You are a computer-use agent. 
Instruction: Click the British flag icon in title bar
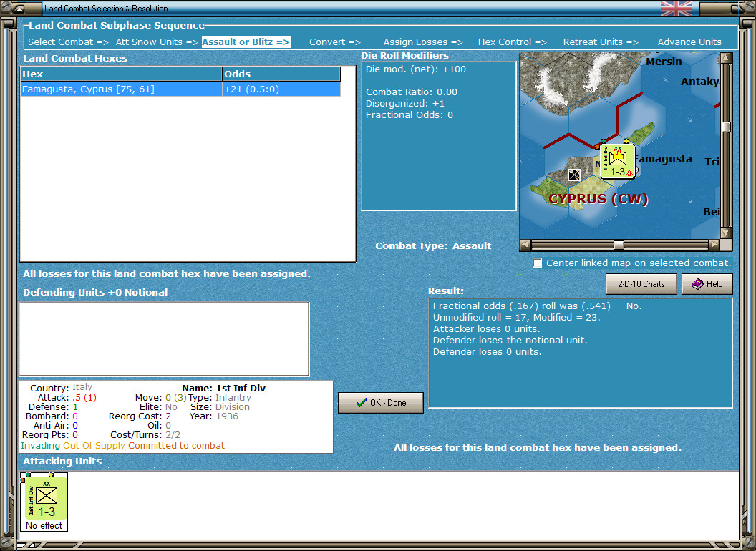pyautogui.click(x=676, y=9)
